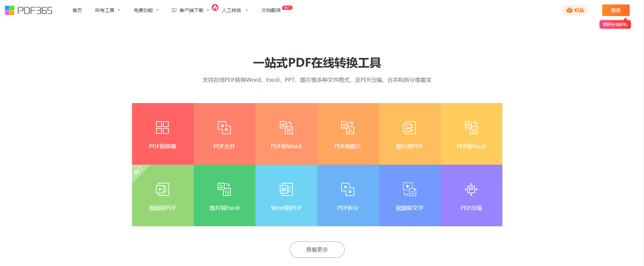The width and height of the screenshot is (644, 266).
Task: Select the 视频转PDF label
Action: [163, 208]
